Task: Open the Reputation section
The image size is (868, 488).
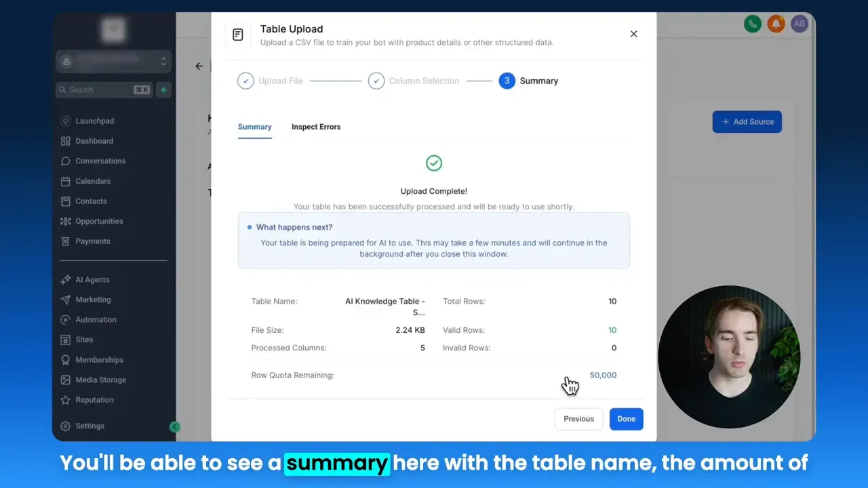Action: coord(94,400)
